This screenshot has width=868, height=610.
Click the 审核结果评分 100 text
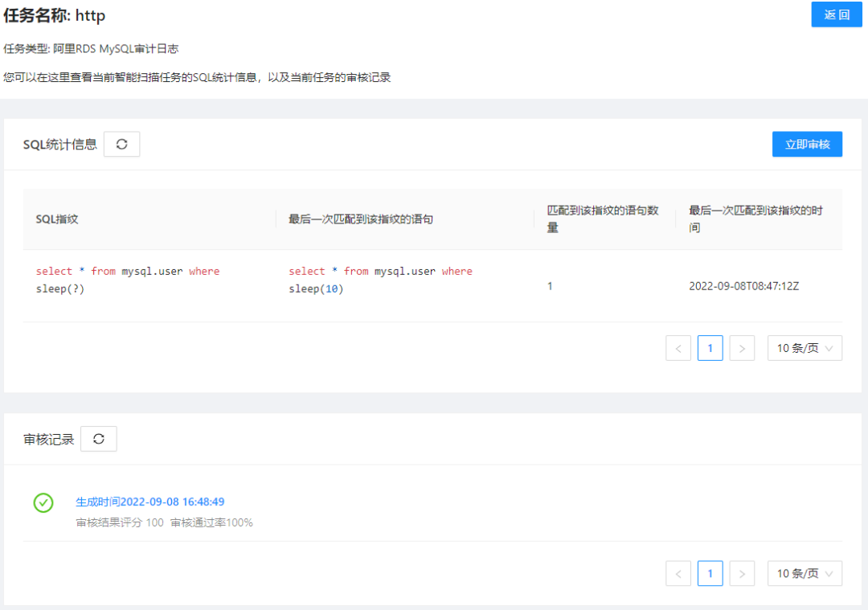tap(120, 522)
